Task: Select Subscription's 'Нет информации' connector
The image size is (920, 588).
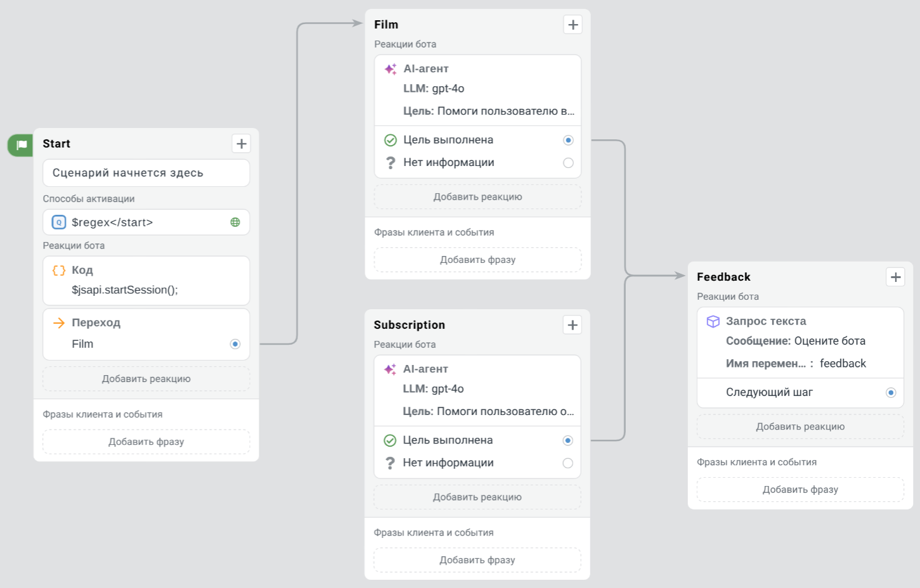Action: click(567, 463)
